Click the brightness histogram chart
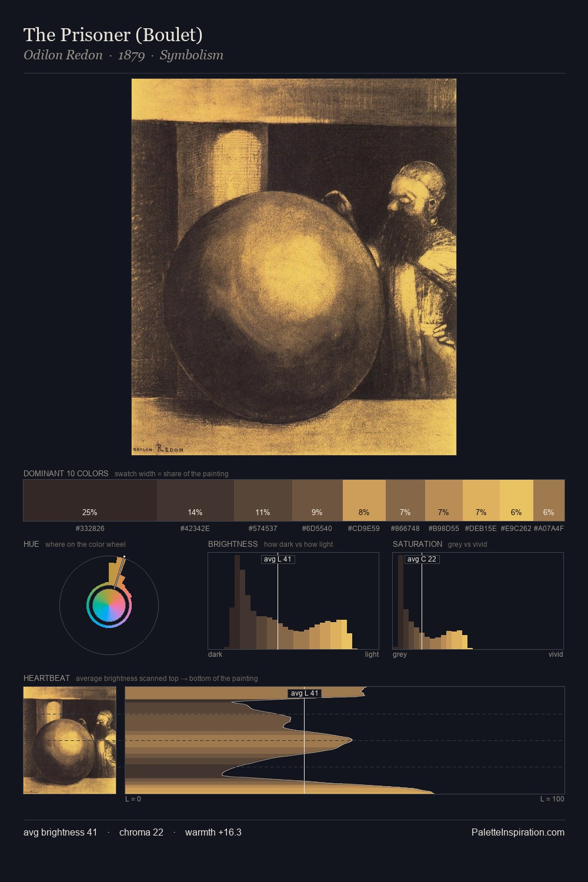The height and width of the screenshot is (882, 588). 293,601
